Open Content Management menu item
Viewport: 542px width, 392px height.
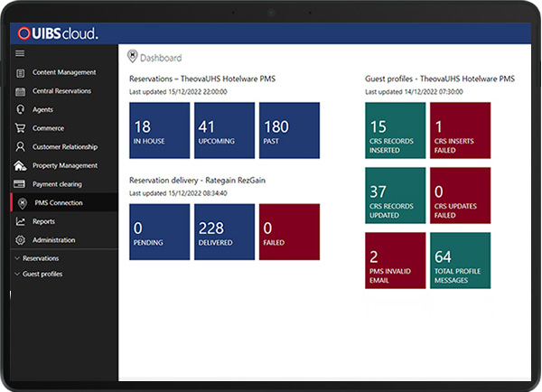click(64, 72)
